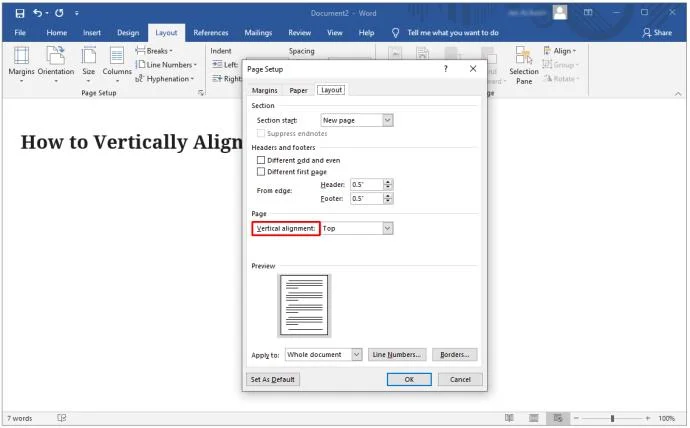Image resolution: width=690 pixels, height=428 pixels.
Task: Open the Margins gallery
Action: coord(21,65)
